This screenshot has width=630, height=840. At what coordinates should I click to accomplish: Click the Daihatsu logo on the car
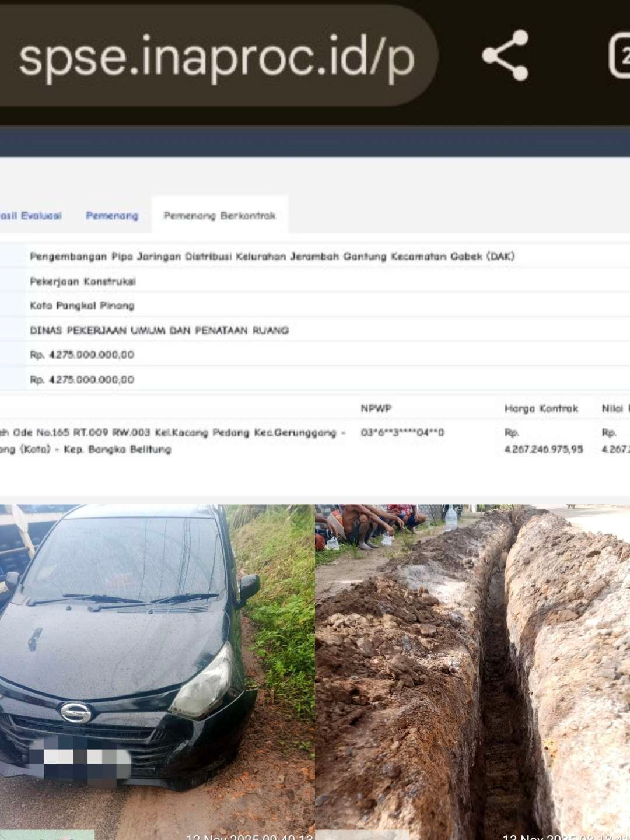coord(76,712)
